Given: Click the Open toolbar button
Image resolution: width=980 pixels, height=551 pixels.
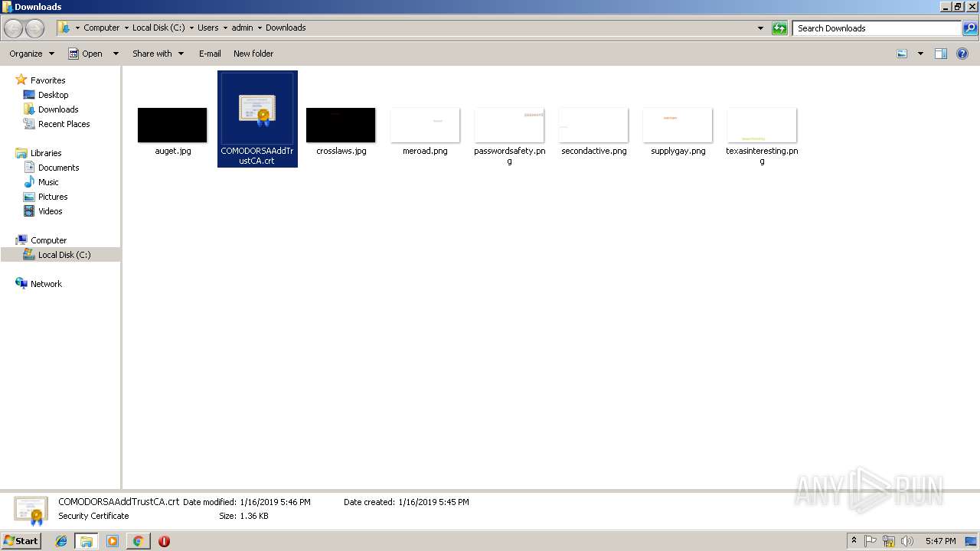Looking at the screenshot, I should pyautogui.click(x=85, y=54).
